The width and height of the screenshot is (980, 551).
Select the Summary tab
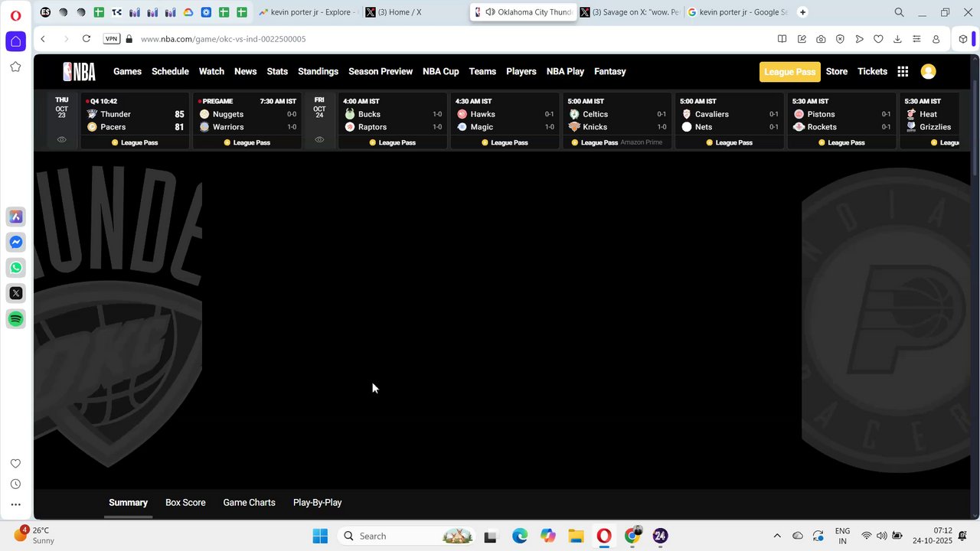tap(128, 503)
